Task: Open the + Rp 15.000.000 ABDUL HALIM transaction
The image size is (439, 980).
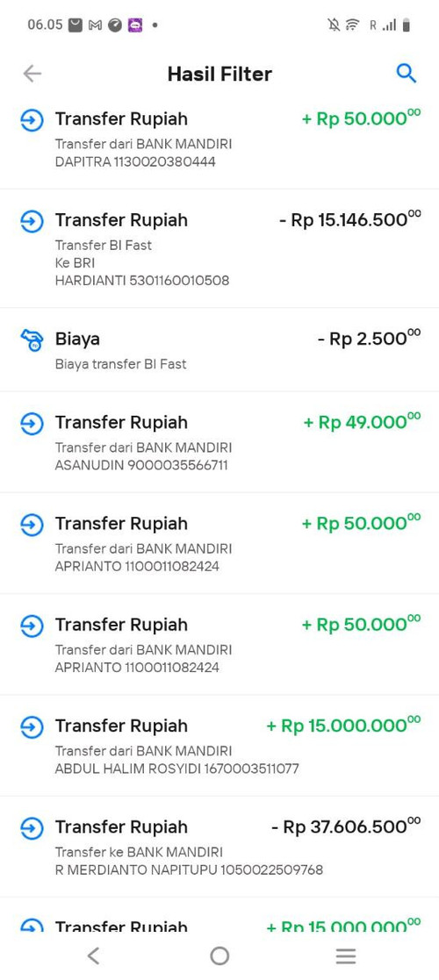Action: point(219,747)
